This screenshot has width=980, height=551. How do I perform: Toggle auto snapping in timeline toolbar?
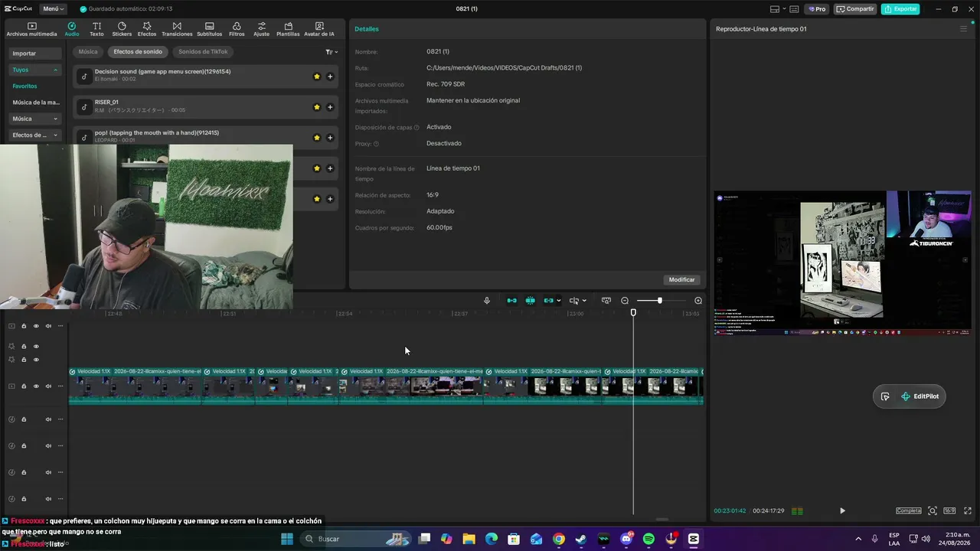click(x=530, y=301)
